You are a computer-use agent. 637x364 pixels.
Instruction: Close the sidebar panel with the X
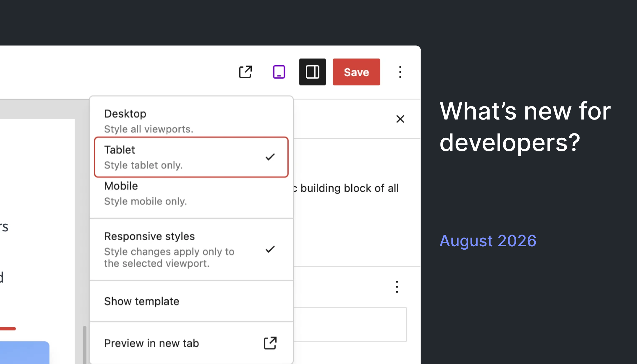point(400,119)
